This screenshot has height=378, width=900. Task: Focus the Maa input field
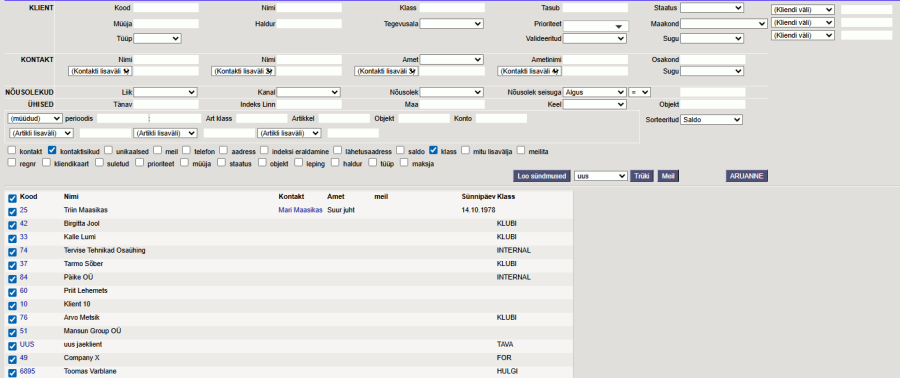tap(452, 104)
